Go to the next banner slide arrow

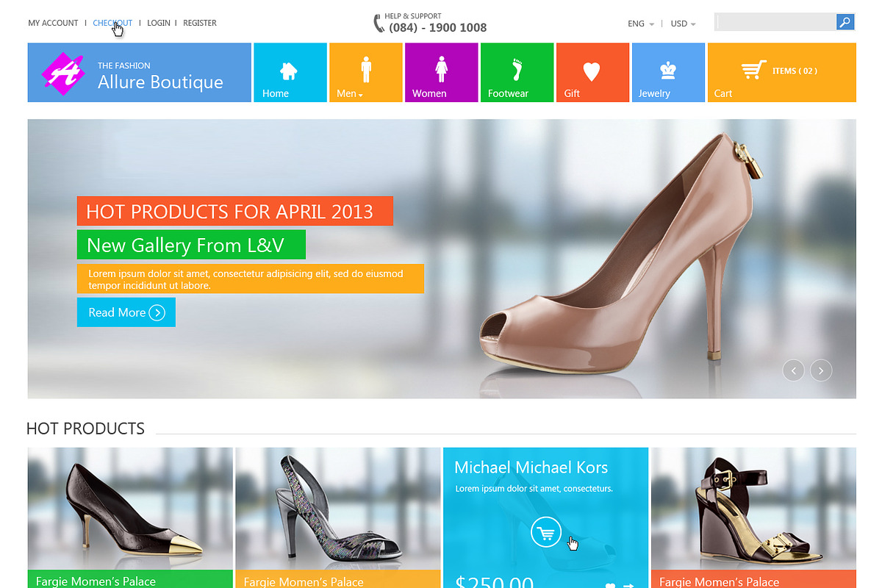[821, 370]
